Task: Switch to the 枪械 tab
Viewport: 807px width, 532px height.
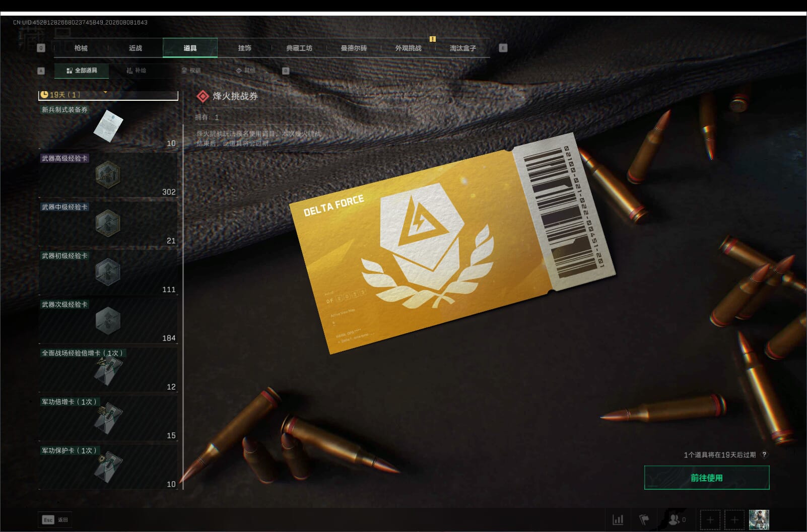Action: tap(81, 48)
